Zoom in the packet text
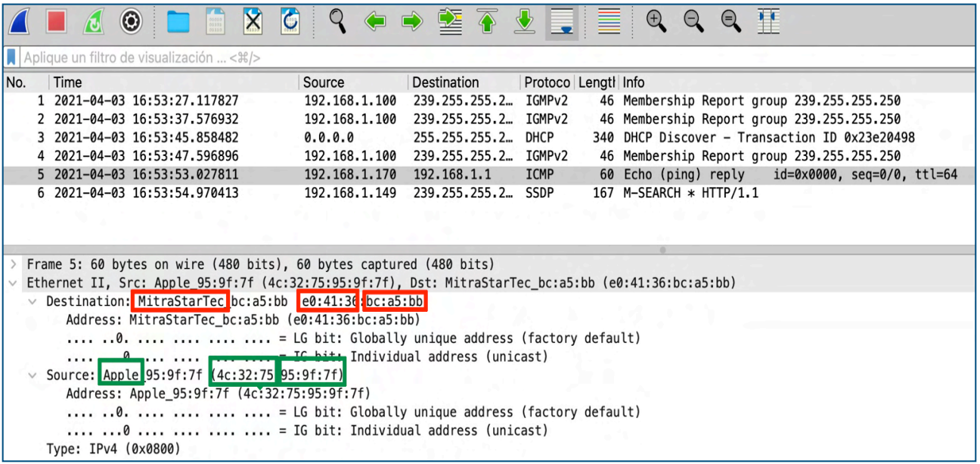This screenshot has height=464, width=980. [x=656, y=21]
